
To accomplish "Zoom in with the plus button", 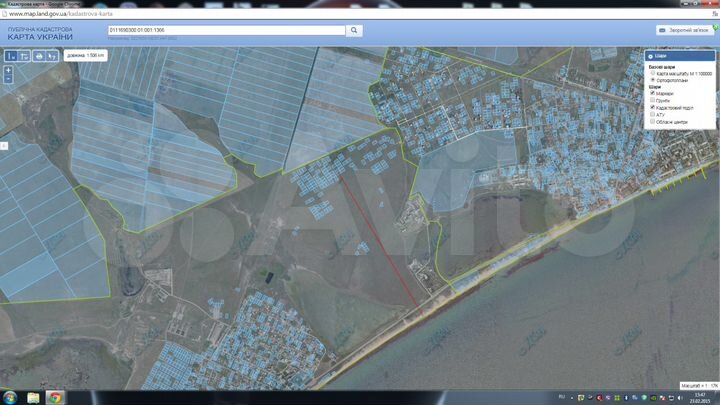I will point(8,70).
